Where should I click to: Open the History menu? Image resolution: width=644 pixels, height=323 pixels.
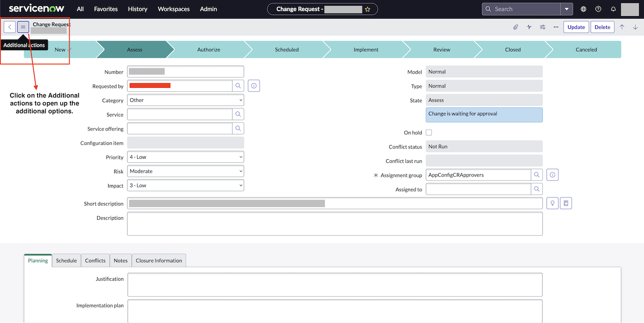click(137, 9)
